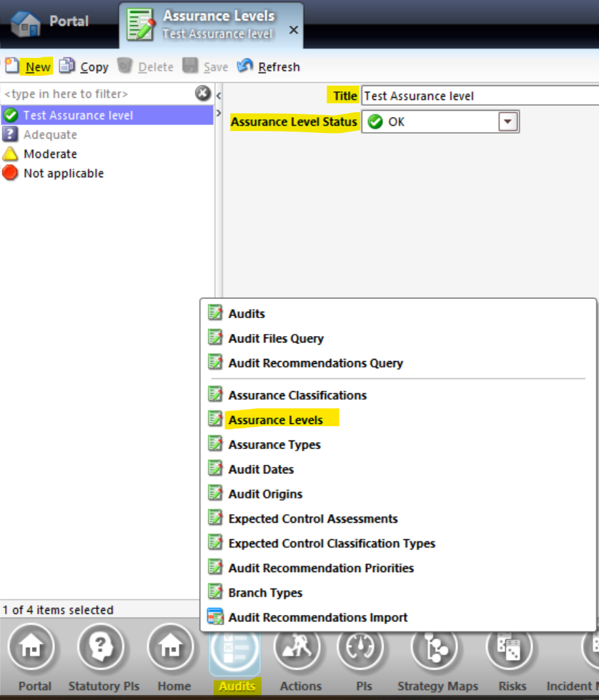Select the Moderate assurance level item
This screenshot has height=700, width=599.
(50, 154)
